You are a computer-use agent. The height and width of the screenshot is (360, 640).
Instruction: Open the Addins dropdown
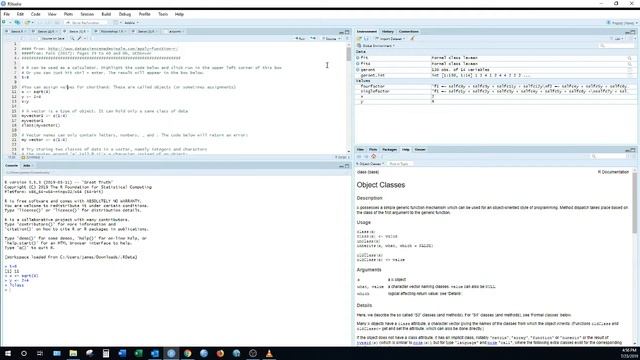point(131,23)
